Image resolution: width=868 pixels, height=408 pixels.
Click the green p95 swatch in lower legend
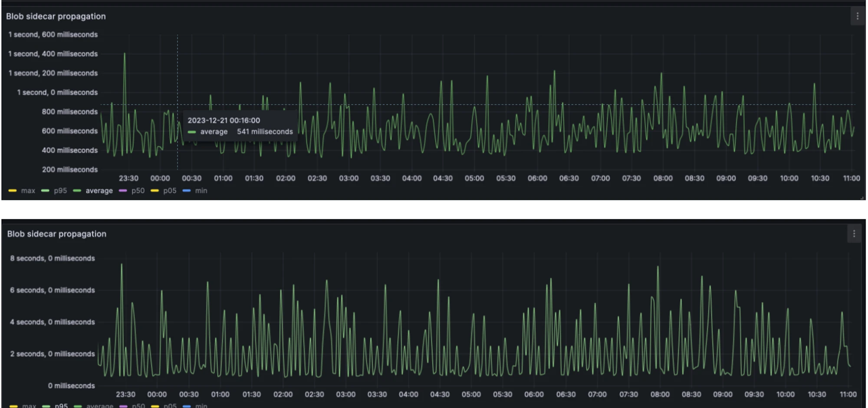[46, 406]
